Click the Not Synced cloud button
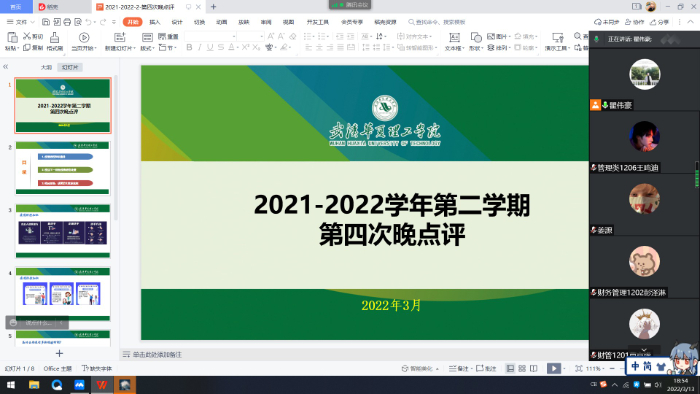Viewport: 700px width, 394px height. pyautogui.click(x=606, y=22)
